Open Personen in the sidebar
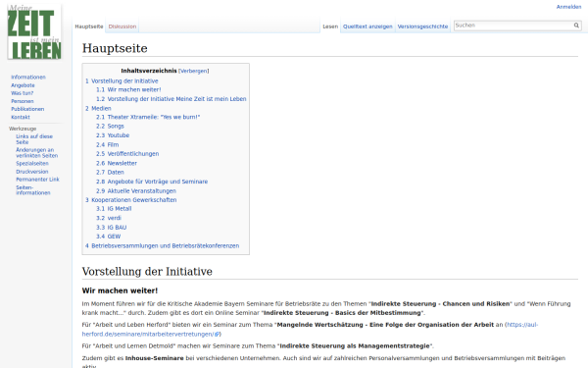This screenshot has height=368, width=588. click(x=23, y=101)
